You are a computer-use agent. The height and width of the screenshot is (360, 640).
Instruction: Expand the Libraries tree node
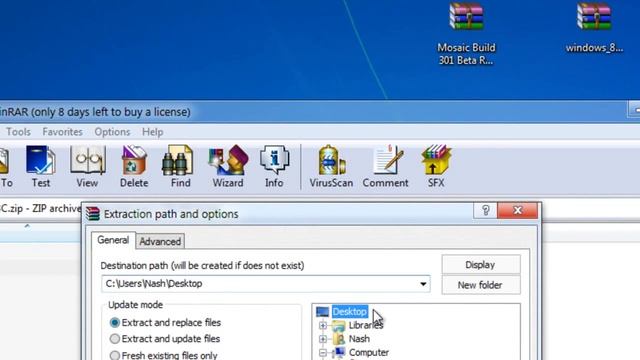coord(323,326)
